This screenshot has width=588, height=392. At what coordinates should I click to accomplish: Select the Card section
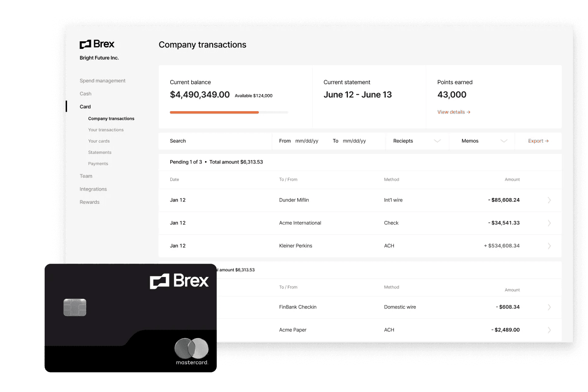[x=85, y=107]
